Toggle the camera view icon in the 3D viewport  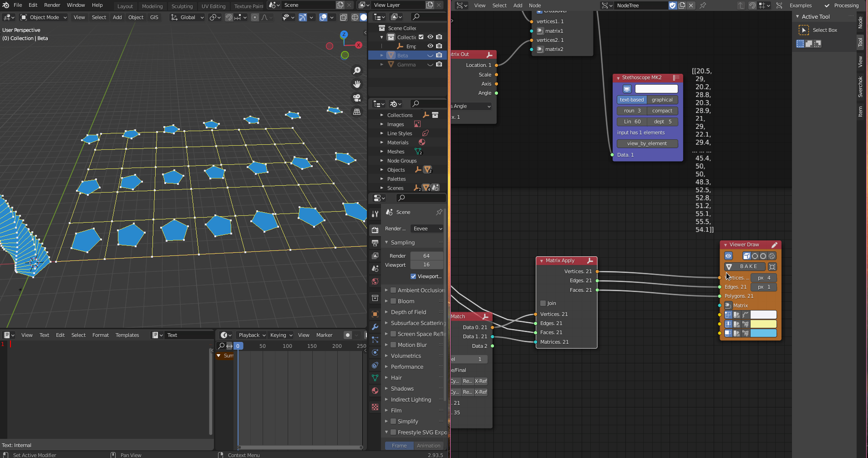click(x=357, y=98)
